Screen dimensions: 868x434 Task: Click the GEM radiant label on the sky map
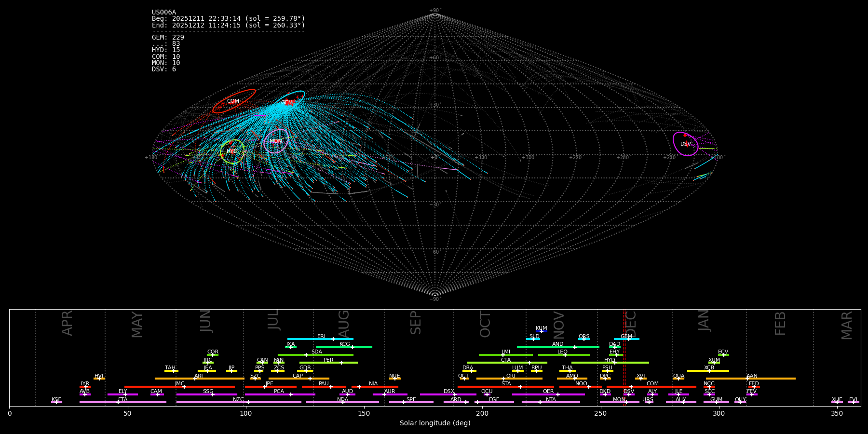tap(287, 103)
